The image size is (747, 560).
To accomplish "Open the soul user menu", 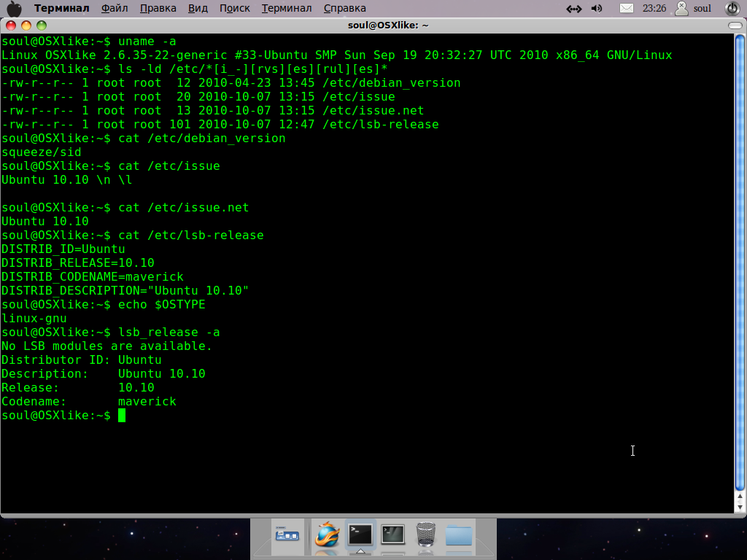I will 694,9.
